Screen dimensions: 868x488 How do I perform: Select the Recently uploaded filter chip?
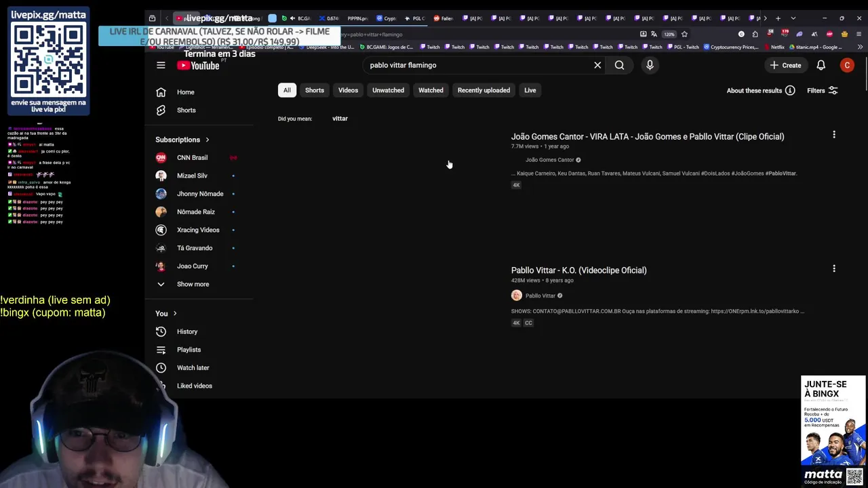coord(484,90)
